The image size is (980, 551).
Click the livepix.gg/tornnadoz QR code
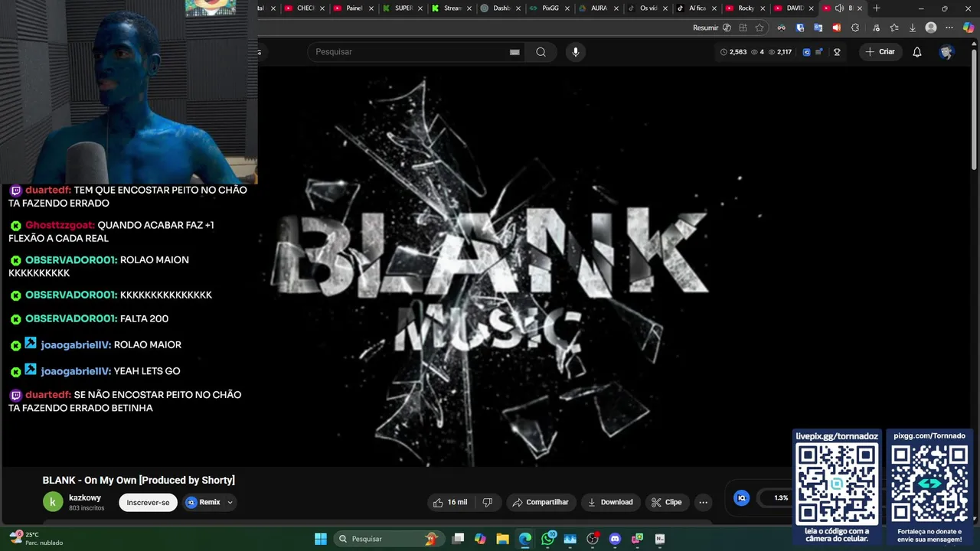[x=837, y=484]
